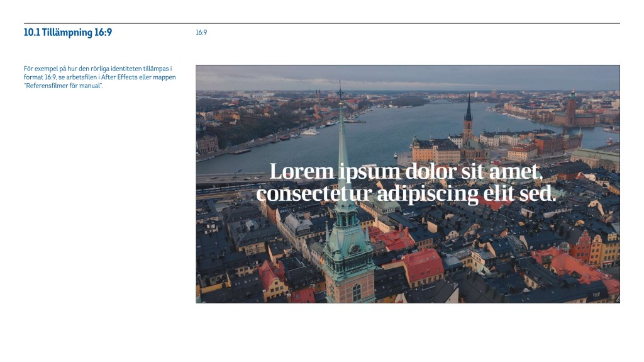Click the "consectetur adipiscing elit sed." line
The height and width of the screenshot is (362, 644).
click(x=406, y=193)
